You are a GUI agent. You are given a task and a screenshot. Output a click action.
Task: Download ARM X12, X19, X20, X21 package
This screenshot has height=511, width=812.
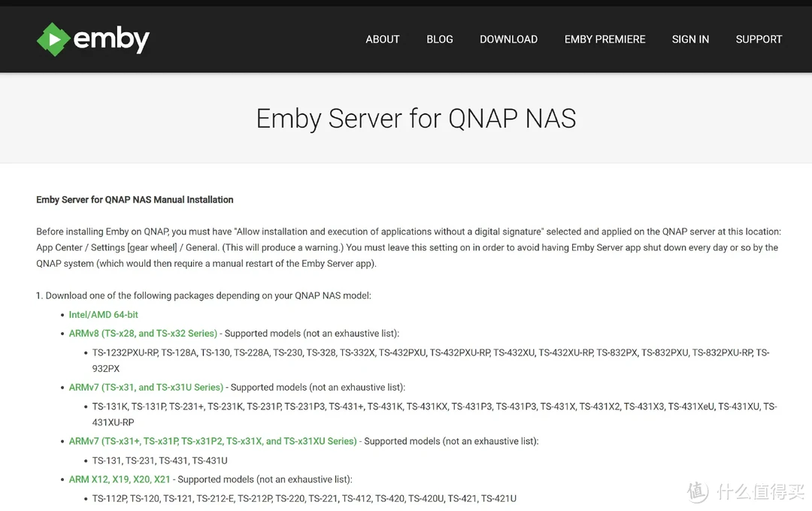point(120,479)
